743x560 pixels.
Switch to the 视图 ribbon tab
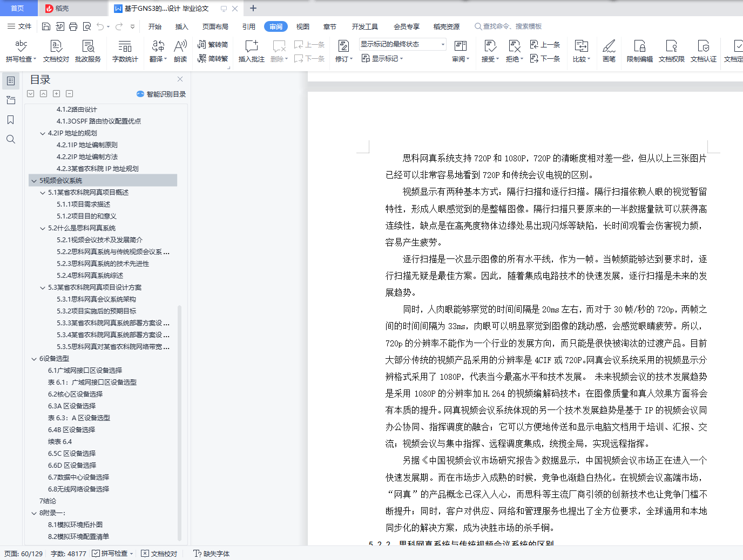click(303, 26)
